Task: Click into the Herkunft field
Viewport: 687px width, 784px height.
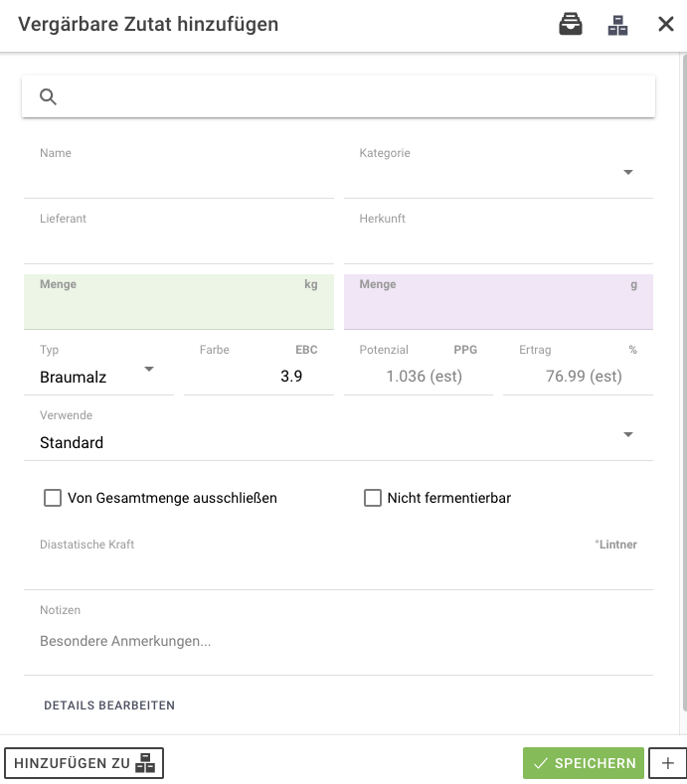Action: [x=497, y=244]
